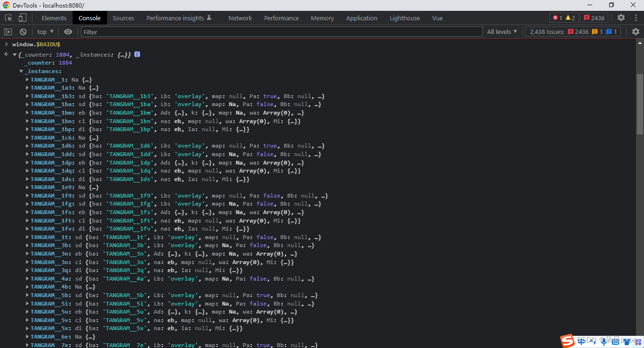Open the Memory tab
Screen dimensions: 644x348
322,18
